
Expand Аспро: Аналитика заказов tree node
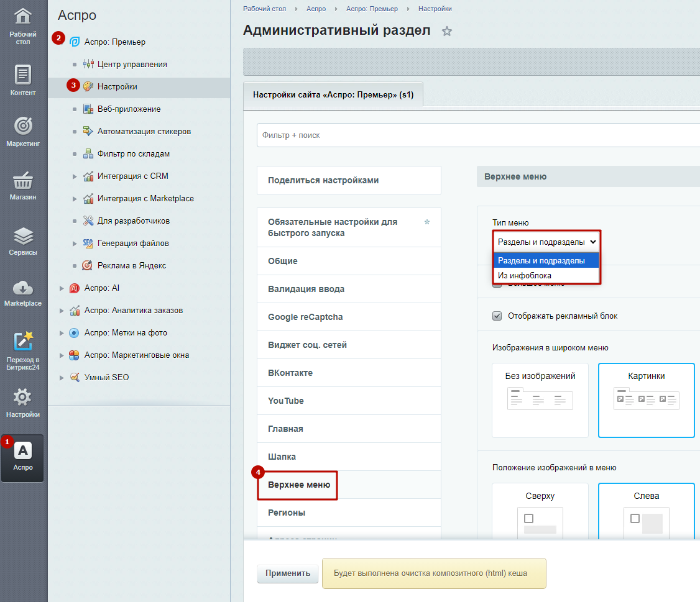click(62, 311)
